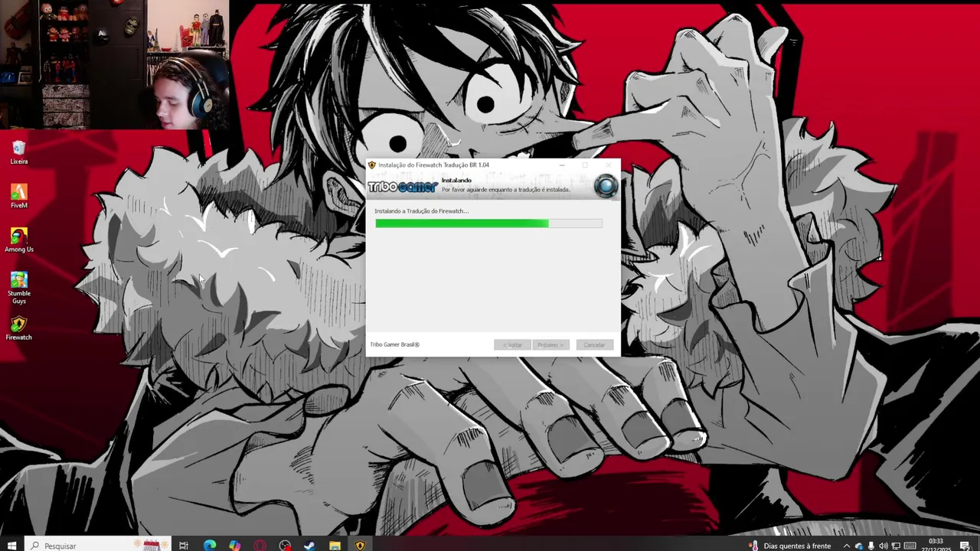Open Task View from the taskbar
The width and height of the screenshot is (980, 551).
point(184,546)
